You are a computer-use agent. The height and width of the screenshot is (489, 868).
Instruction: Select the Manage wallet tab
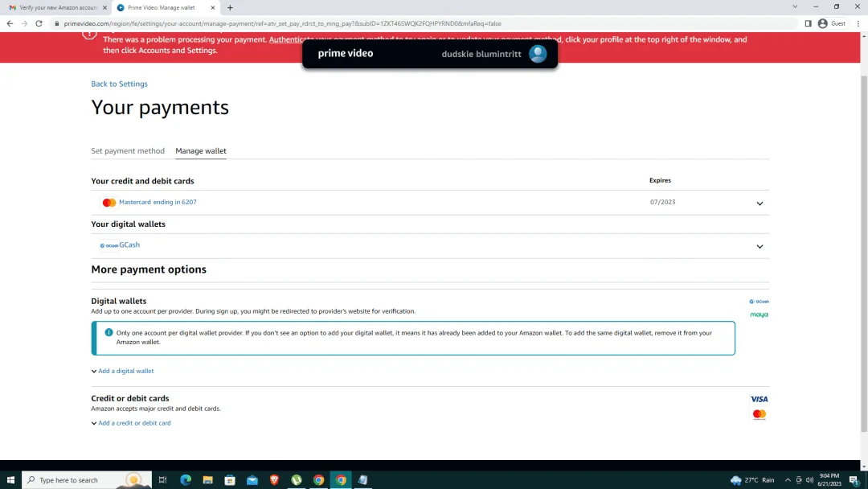coord(201,150)
